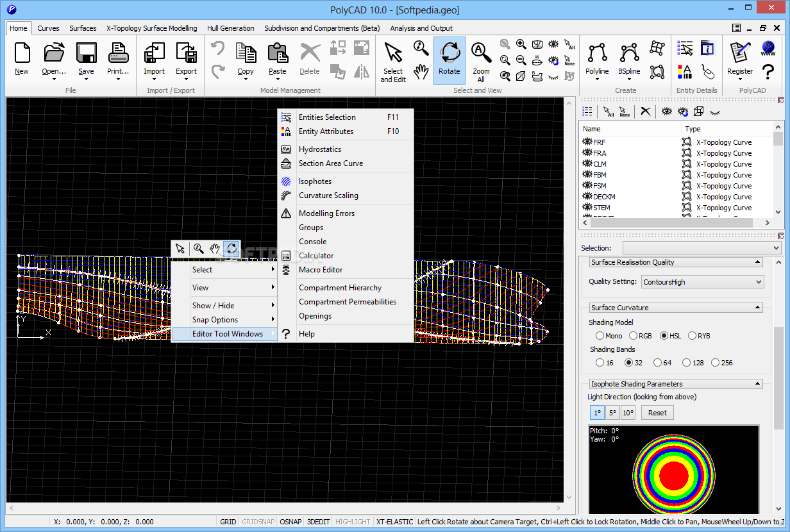Toggle GRID in the status bar
The height and width of the screenshot is (532, 790).
228,522
